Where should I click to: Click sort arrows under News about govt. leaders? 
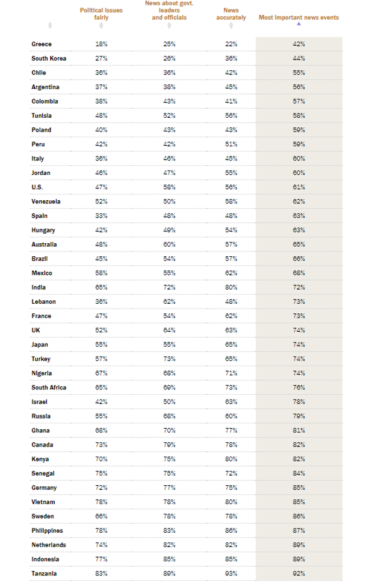pos(169,25)
